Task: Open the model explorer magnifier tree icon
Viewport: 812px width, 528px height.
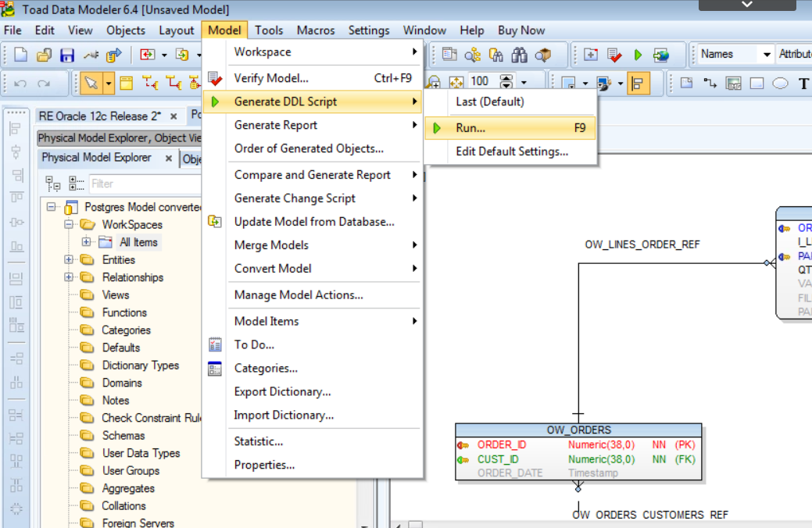Action: click(473, 55)
